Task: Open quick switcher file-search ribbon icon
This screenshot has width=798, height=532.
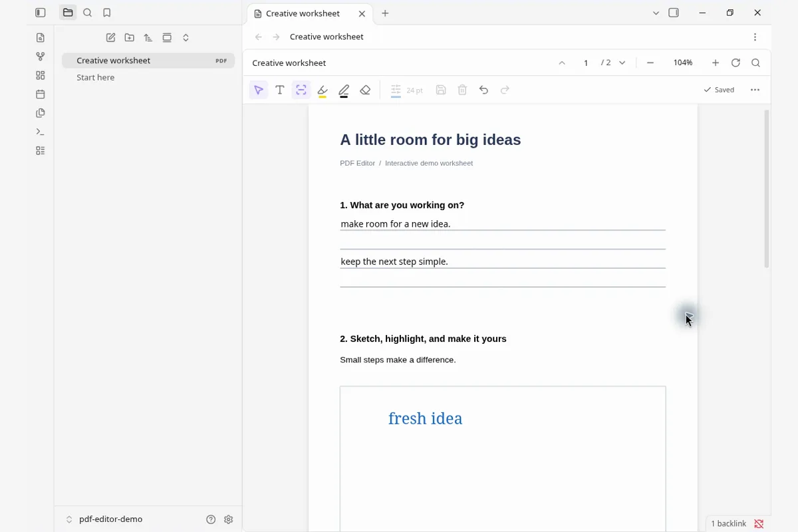Action: 41,38
